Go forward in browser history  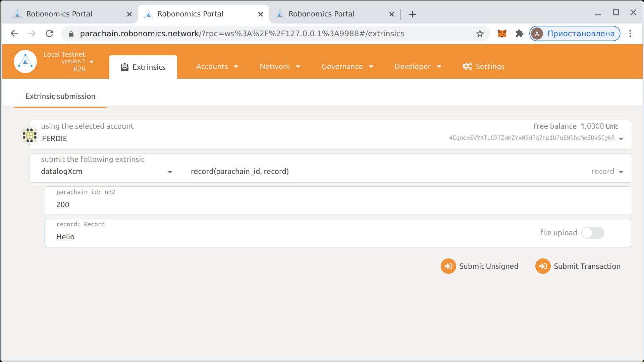[32, 34]
